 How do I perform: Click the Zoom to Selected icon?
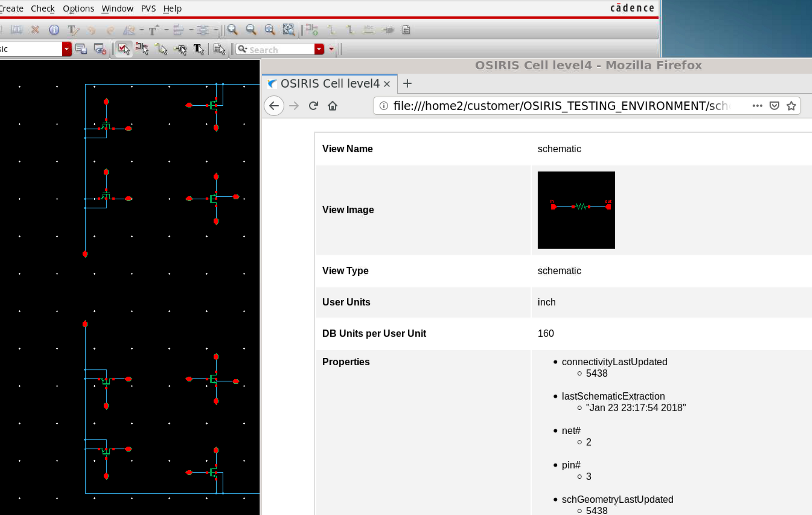[288, 30]
